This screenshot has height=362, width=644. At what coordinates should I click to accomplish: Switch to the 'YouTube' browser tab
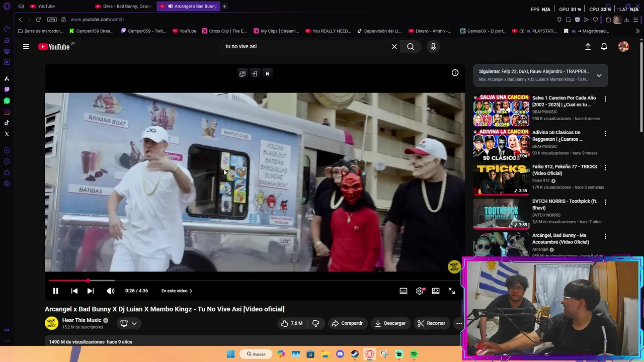pyautogui.click(x=59, y=6)
